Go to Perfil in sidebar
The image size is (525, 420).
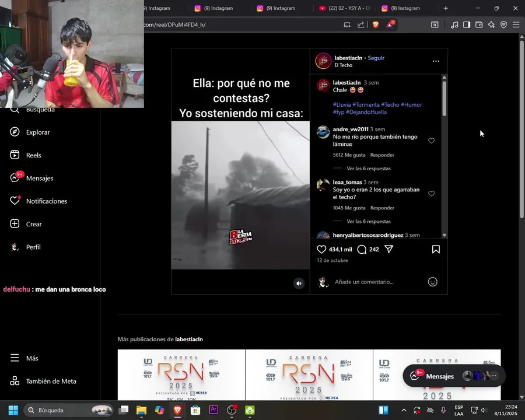click(x=26, y=247)
